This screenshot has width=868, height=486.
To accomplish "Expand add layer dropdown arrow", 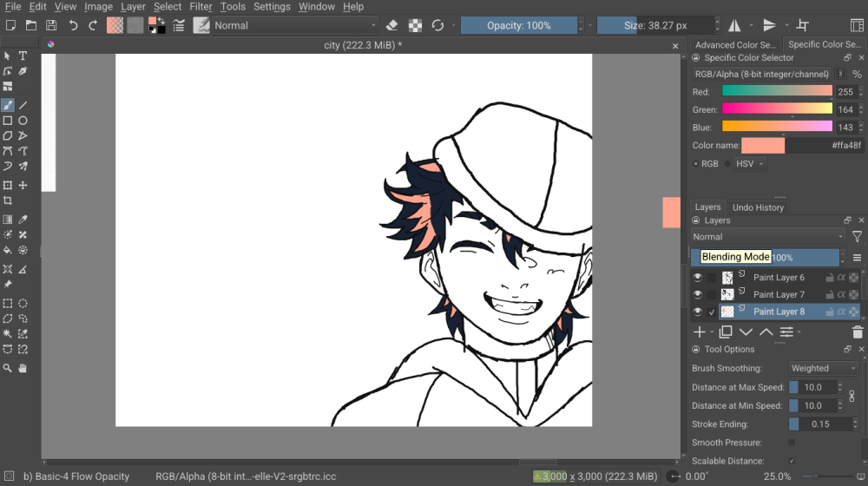I will (712, 332).
